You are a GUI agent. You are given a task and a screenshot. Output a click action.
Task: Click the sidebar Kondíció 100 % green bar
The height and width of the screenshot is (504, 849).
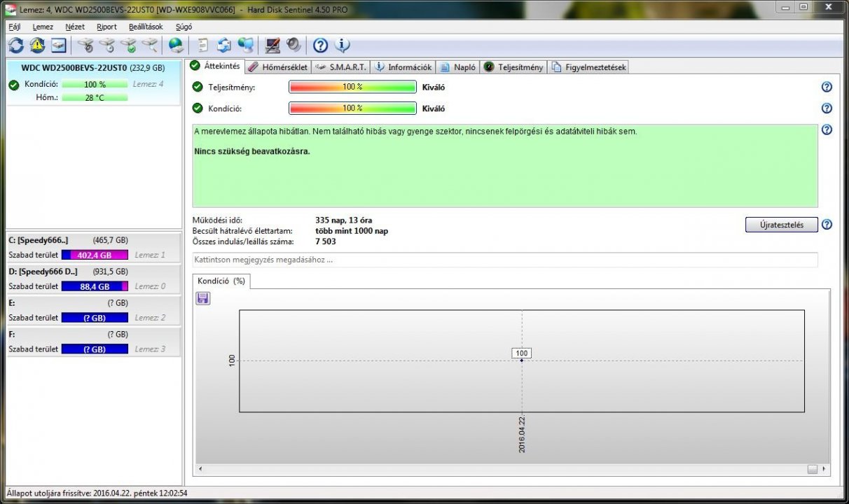click(95, 85)
